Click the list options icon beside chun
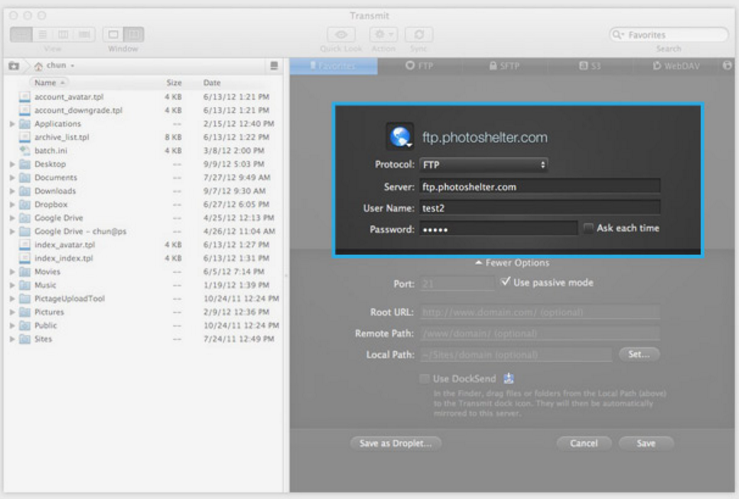739x499 pixels. coord(274,66)
